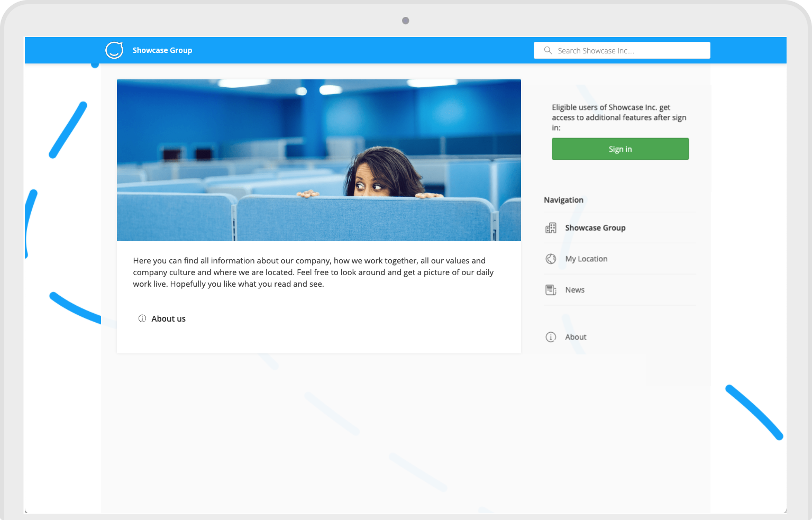Open Showcase Group in the Navigation list

pyautogui.click(x=595, y=228)
